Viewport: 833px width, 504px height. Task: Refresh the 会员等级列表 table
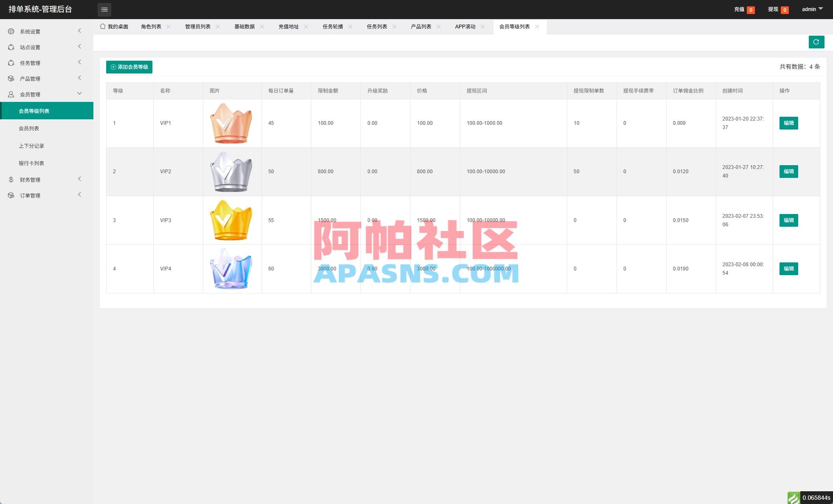pyautogui.click(x=816, y=42)
